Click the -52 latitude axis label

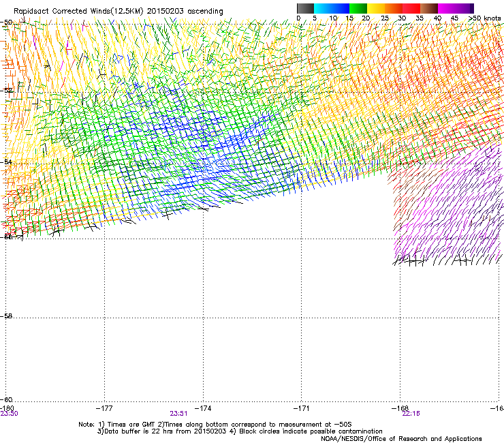(x=6, y=91)
